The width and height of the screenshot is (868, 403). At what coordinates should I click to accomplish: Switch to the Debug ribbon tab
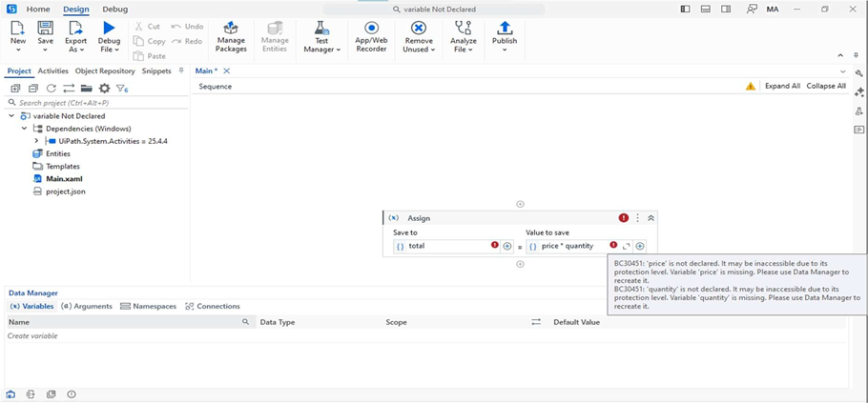(114, 10)
